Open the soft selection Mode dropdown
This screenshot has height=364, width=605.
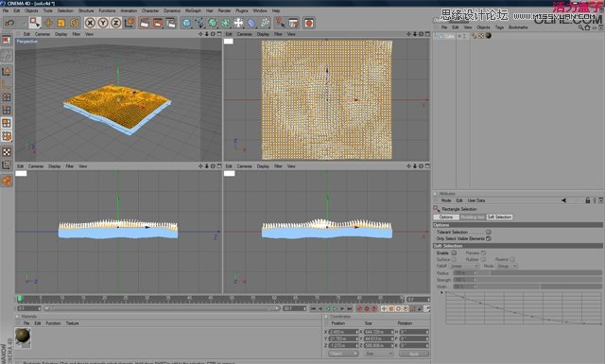507,266
